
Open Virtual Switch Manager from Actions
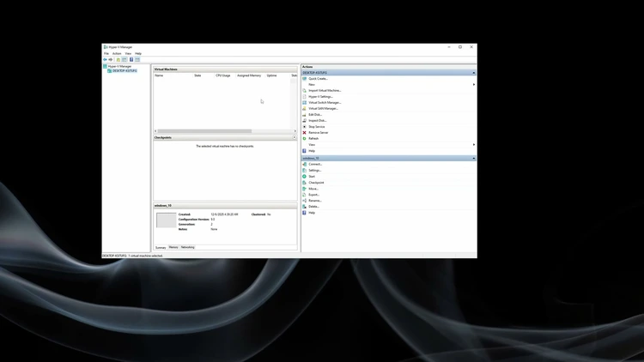coord(325,103)
